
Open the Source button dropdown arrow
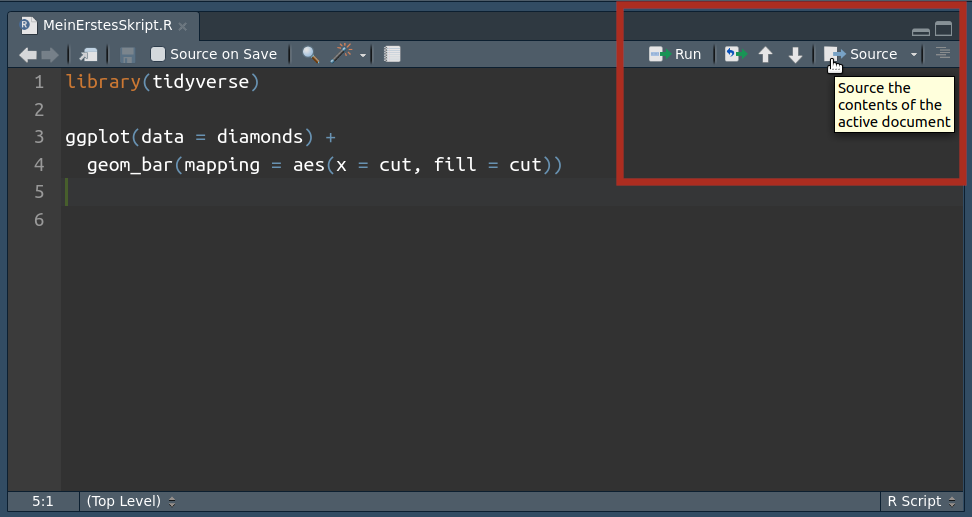pyautogui.click(x=913, y=55)
